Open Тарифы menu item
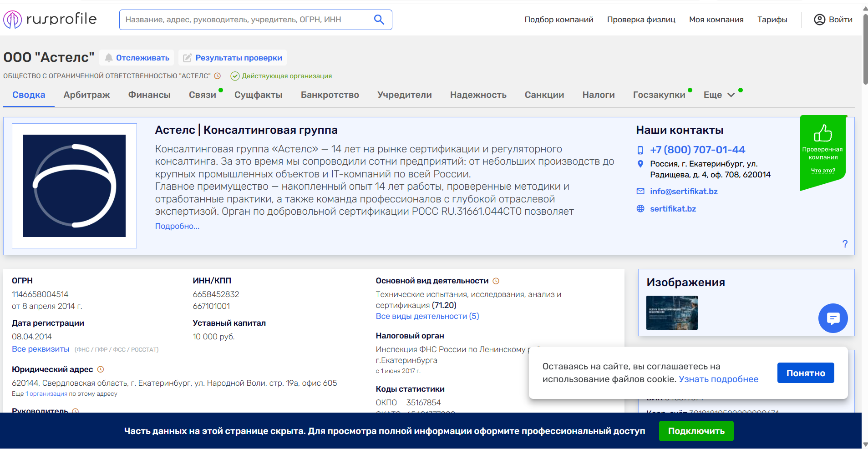The image size is (868, 449). pyautogui.click(x=772, y=20)
